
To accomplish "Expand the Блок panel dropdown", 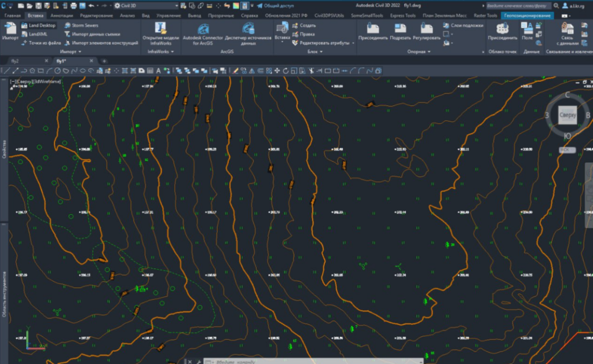I will click(314, 52).
